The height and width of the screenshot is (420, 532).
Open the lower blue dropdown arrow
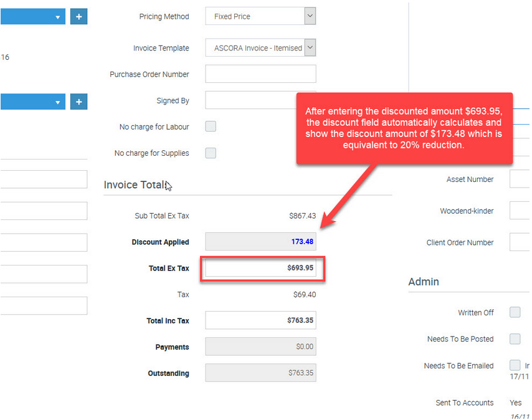click(58, 102)
